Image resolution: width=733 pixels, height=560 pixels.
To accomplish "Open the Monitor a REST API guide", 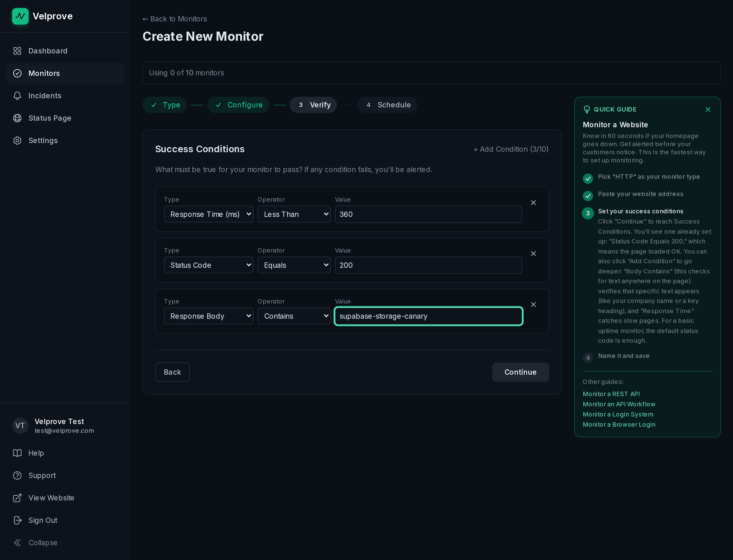I will pos(611,394).
